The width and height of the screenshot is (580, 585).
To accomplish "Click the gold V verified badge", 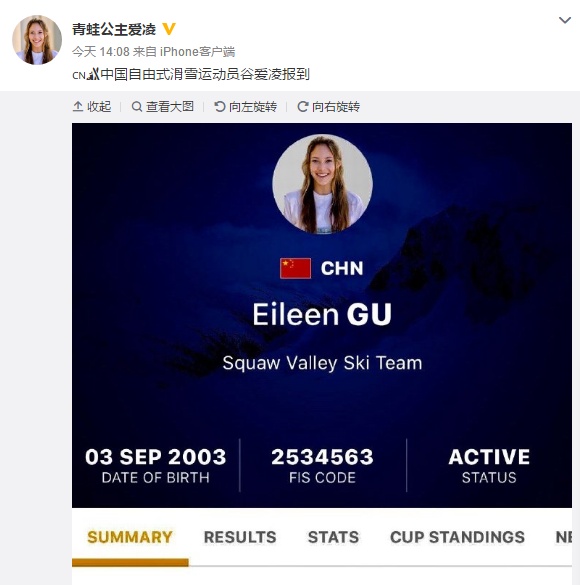I will pyautogui.click(x=169, y=29).
